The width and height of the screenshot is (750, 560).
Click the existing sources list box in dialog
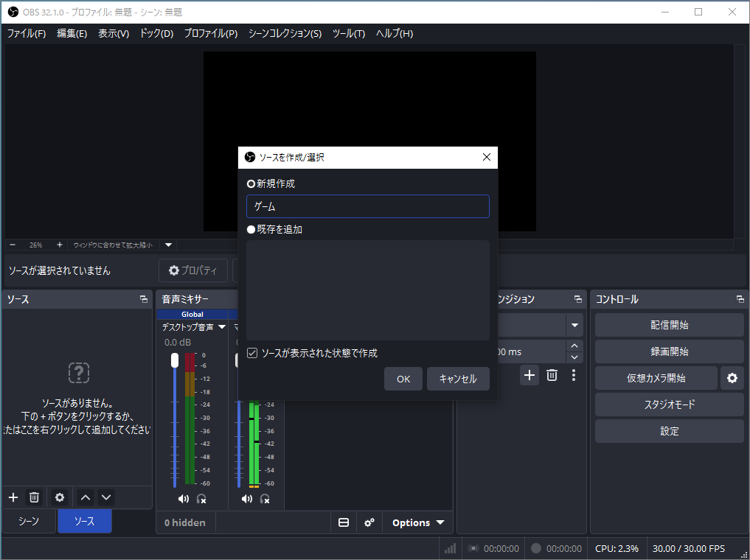coord(368,290)
